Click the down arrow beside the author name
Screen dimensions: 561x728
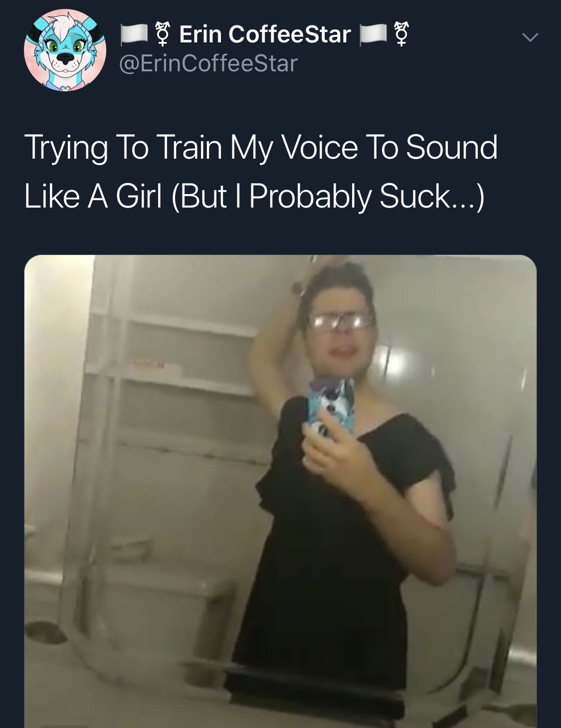(x=530, y=37)
